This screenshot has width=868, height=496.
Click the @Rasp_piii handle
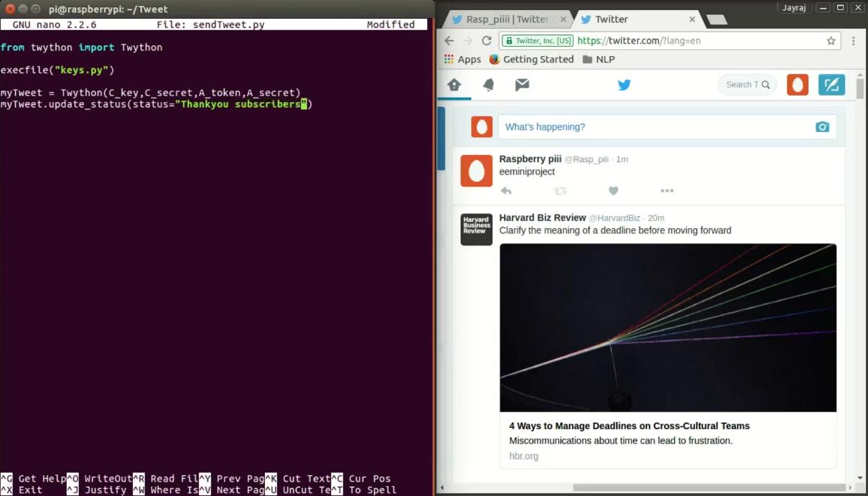tap(587, 159)
